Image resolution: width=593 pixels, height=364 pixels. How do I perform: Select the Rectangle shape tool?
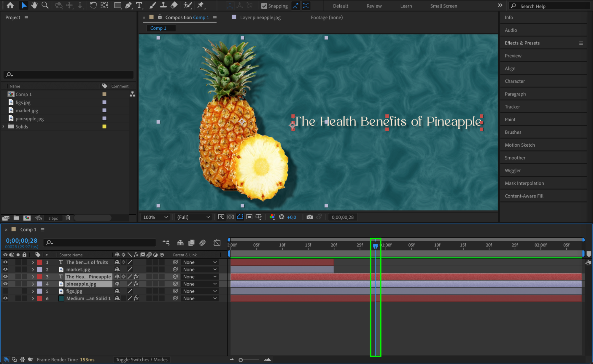[x=117, y=5]
